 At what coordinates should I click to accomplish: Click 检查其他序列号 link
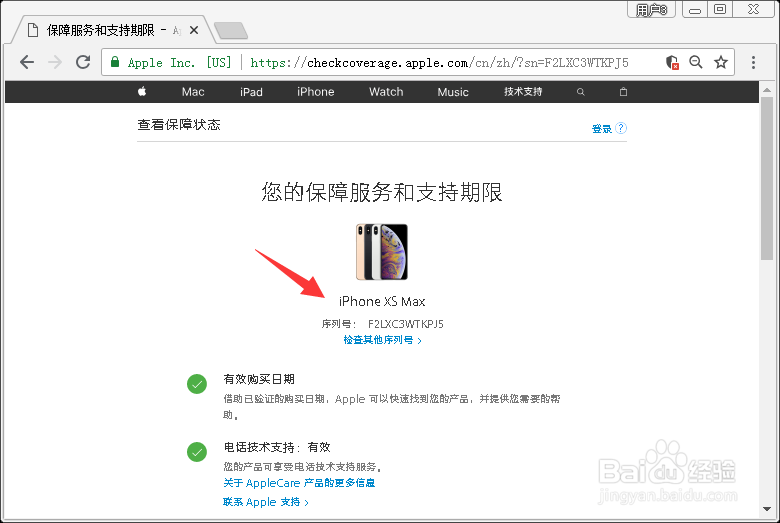[x=383, y=340]
